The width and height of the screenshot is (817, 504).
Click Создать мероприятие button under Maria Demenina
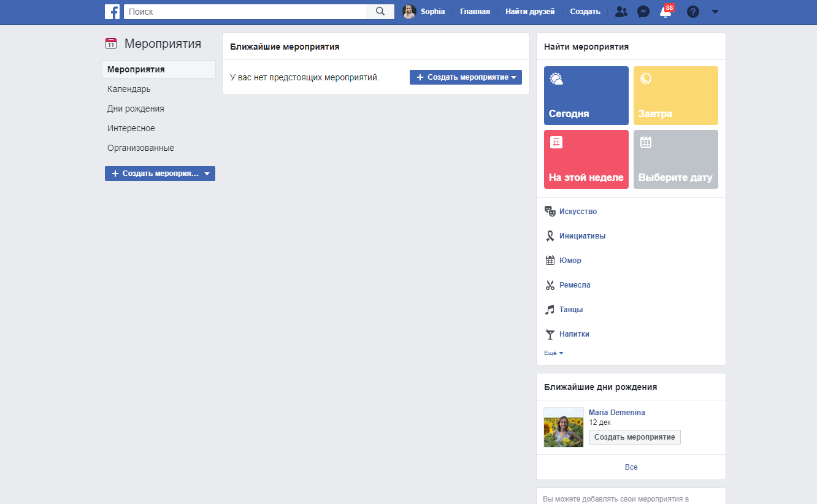pos(634,437)
